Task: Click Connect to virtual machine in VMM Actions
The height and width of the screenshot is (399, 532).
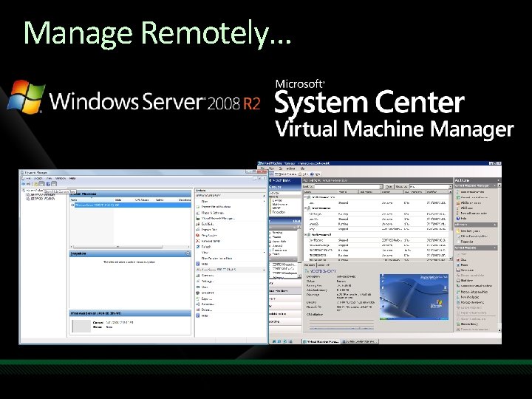Action: [x=474, y=286]
